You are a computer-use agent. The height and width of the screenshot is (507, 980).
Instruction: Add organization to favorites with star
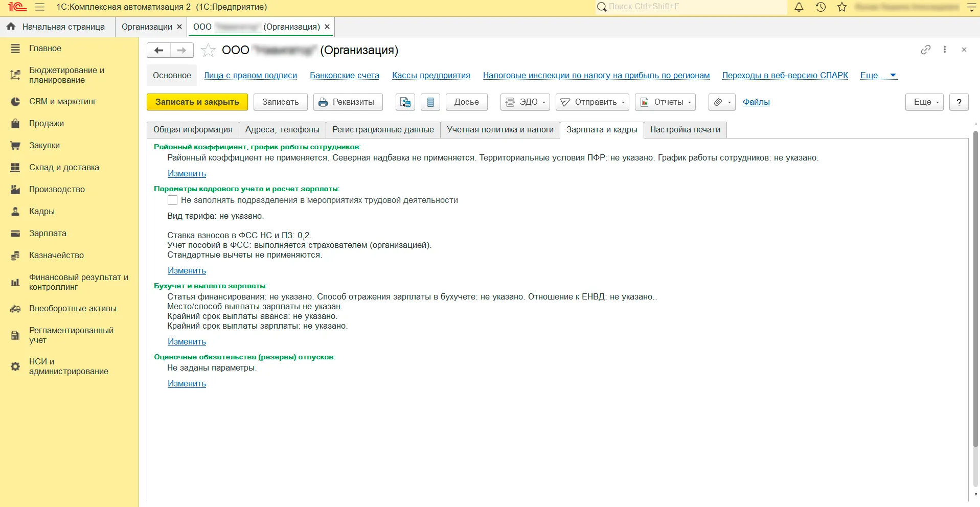[x=208, y=50]
